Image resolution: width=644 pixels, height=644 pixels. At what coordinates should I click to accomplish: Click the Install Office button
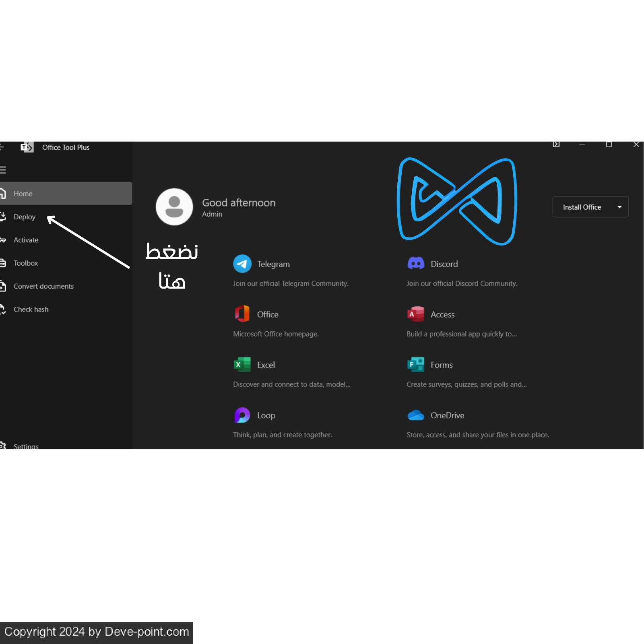point(582,207)
